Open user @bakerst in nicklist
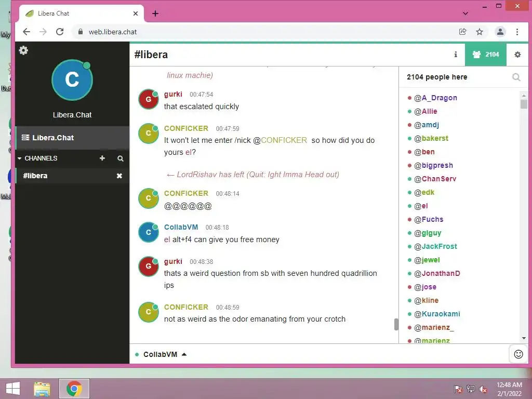The width and height of the screenshot is (532, 399). pyautogui.click(x=431, y=138)
